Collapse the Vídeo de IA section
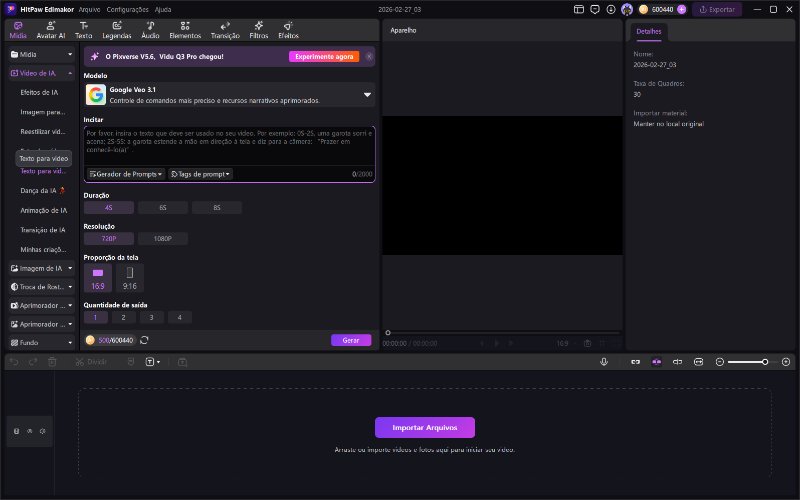This screenshot has width=800, height=500. [x=41, y=73]
